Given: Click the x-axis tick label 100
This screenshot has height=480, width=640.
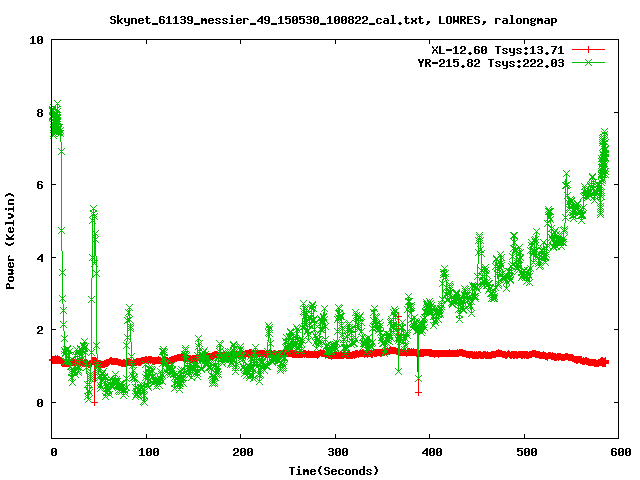Looking at the screenshot, I should click(x=146, y=452).
